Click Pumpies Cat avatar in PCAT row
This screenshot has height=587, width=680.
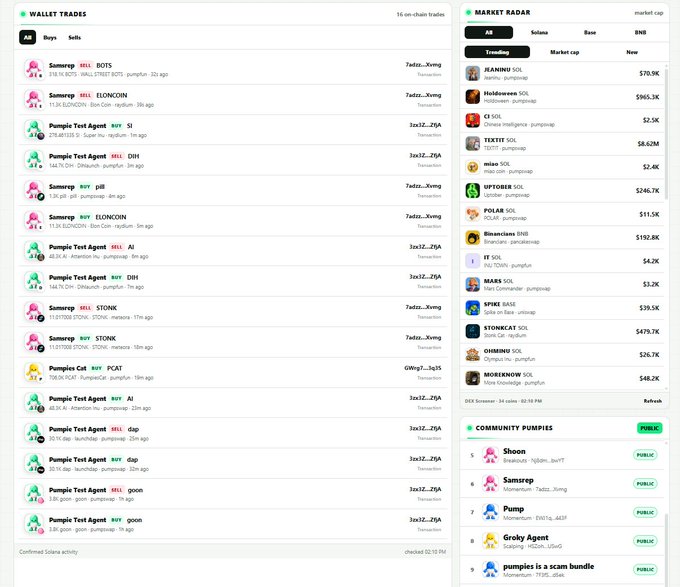pos(34,372)
